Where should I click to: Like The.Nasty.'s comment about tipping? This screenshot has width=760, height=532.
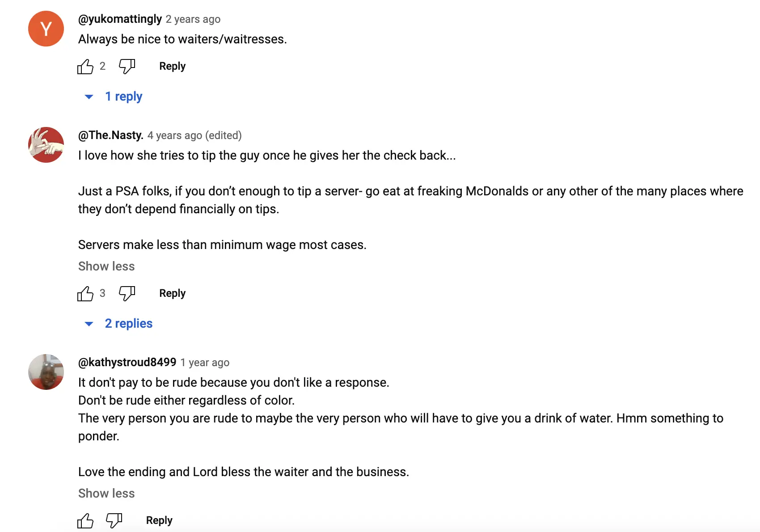coord(85,294)
